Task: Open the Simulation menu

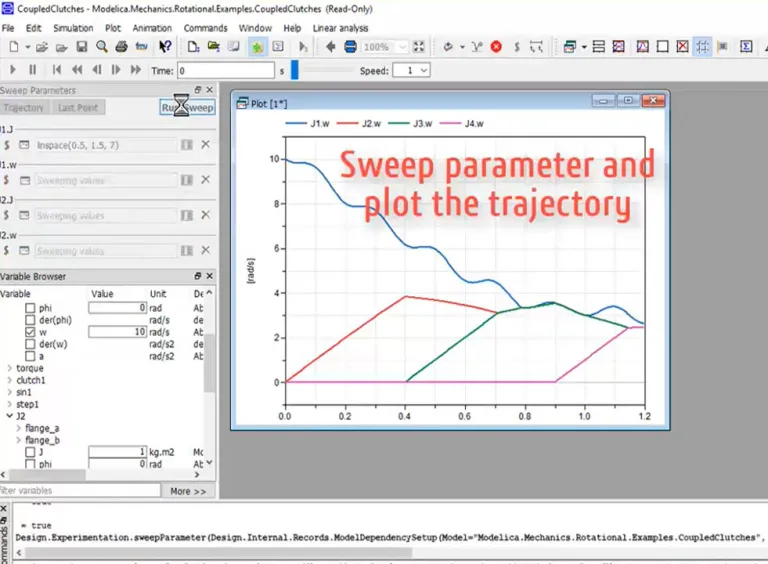Action: pos(73,28)
